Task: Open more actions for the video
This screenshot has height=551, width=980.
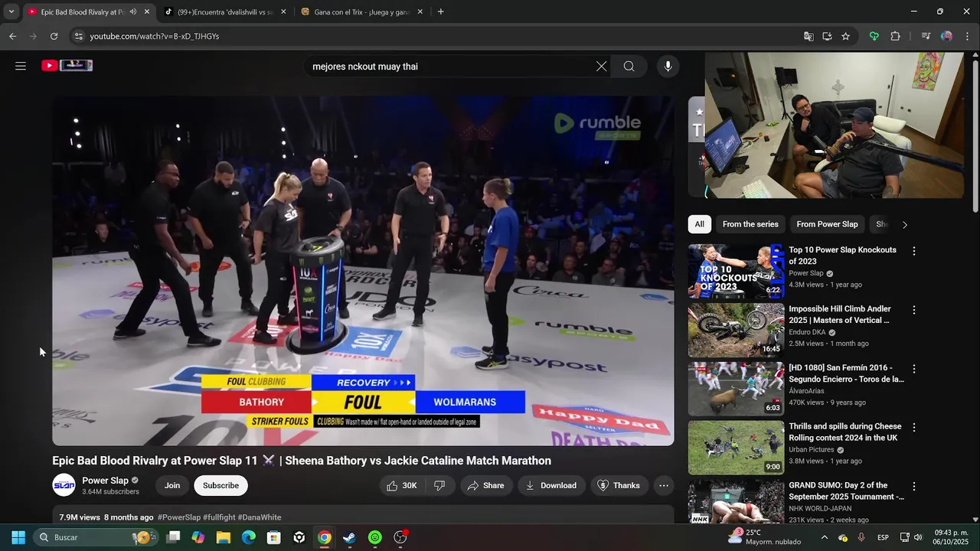Action: 664,485
